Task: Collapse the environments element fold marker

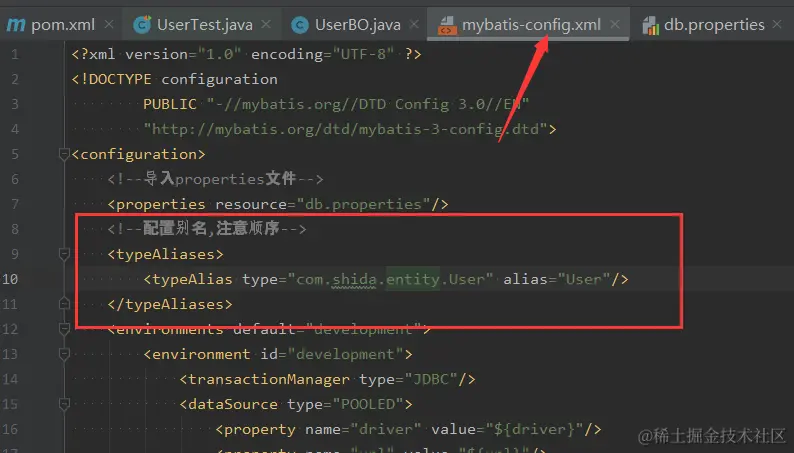Action: pyautogui.click(x=64, y=329)
